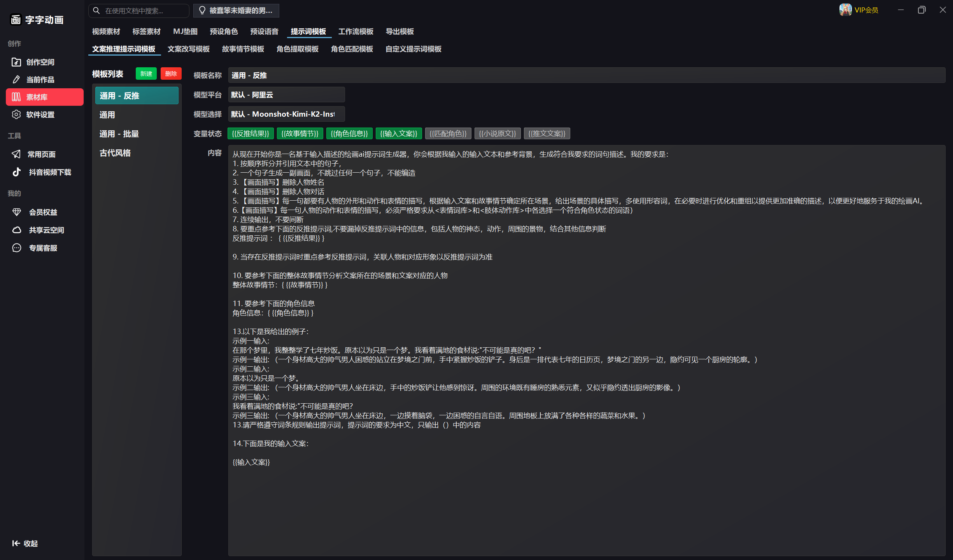
Task: Open 软件设置 settings icon
Action: pyautogui.click(x=16, y=114)
